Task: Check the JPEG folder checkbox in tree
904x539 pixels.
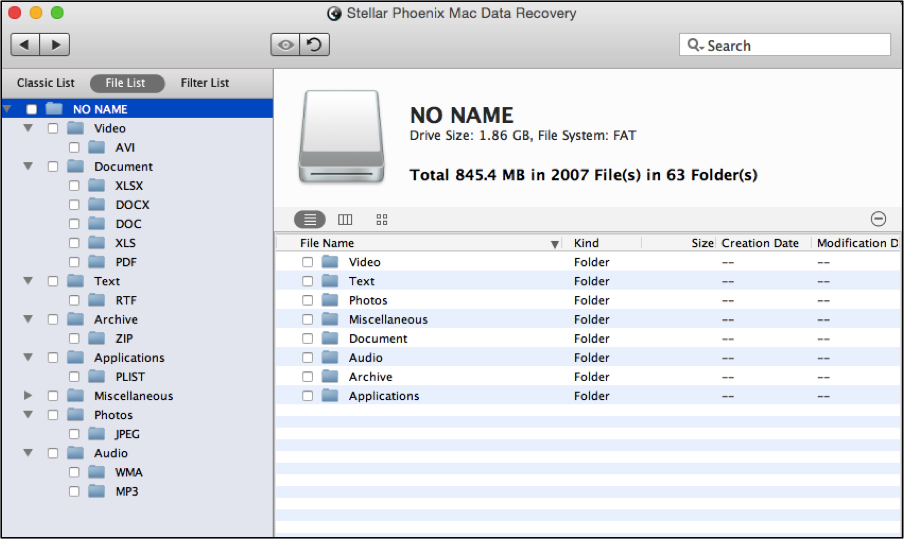Action: click(74, 434)
